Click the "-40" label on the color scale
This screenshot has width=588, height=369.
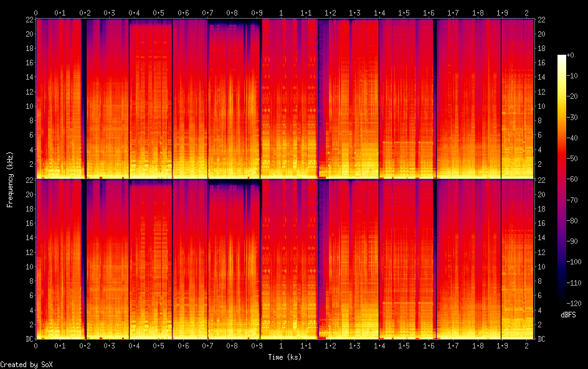point(572,138)
